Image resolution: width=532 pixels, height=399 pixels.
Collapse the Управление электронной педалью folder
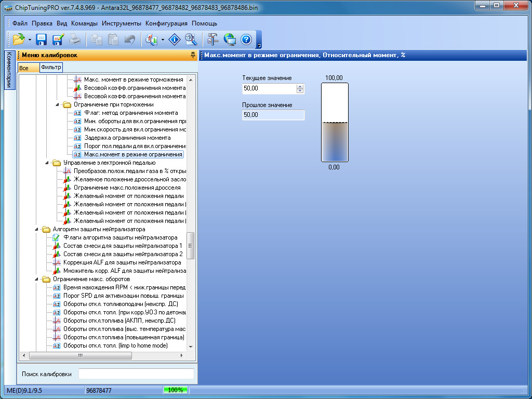(47, 163)
